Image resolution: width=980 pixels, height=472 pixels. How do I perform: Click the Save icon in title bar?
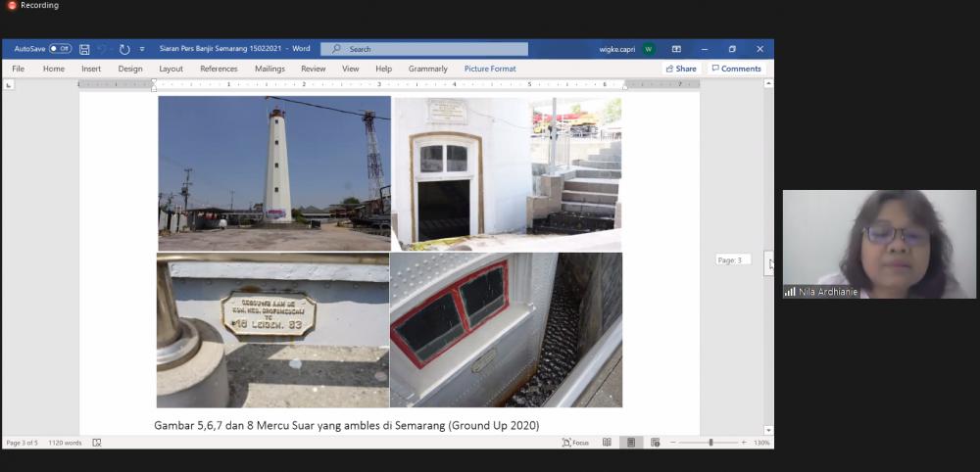84,49
